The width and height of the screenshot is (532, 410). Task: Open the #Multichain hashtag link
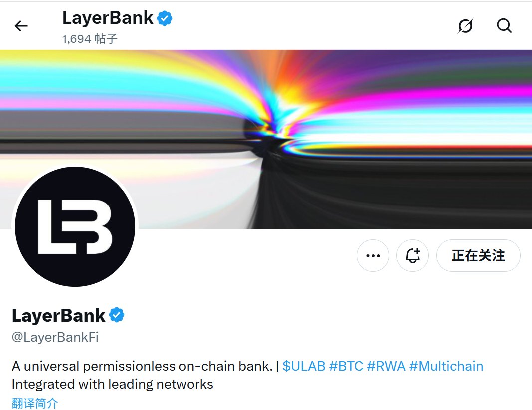[446, 366]
